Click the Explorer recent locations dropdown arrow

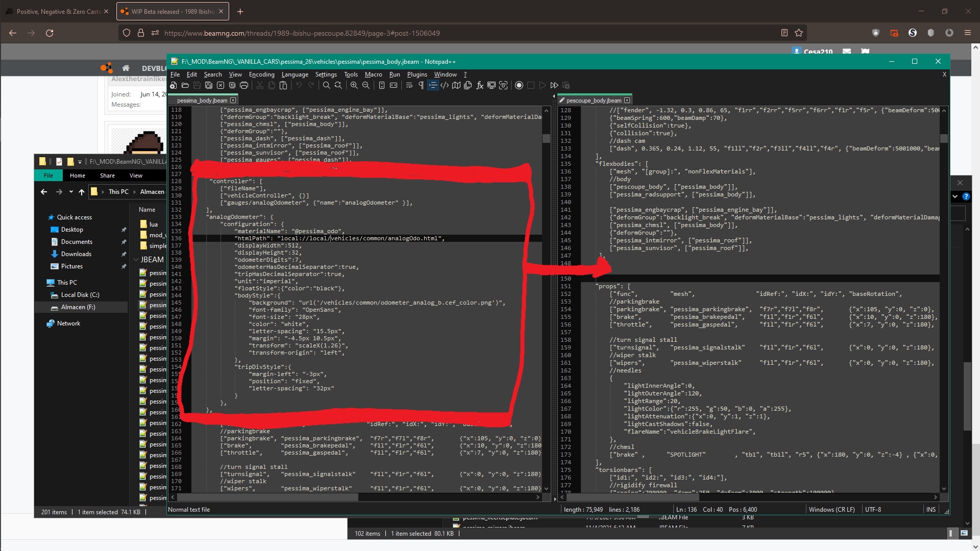pyautogui.click(x=70, y=192)
